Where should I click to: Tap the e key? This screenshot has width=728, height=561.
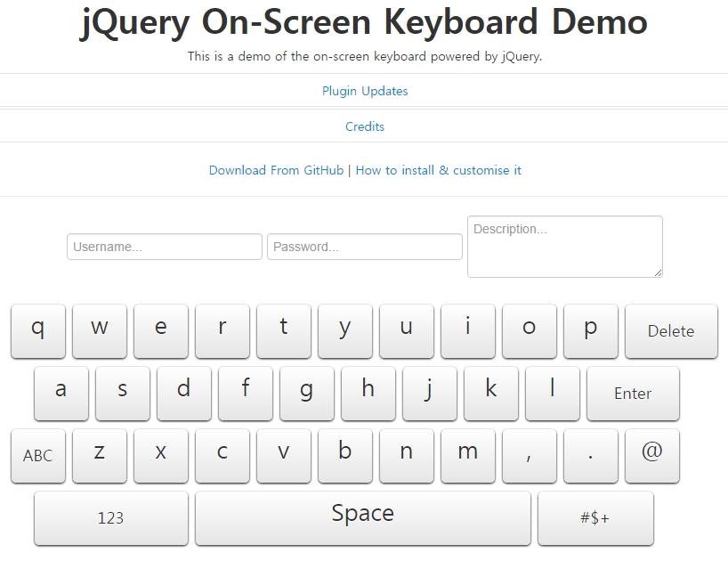[x=161, y=331]
